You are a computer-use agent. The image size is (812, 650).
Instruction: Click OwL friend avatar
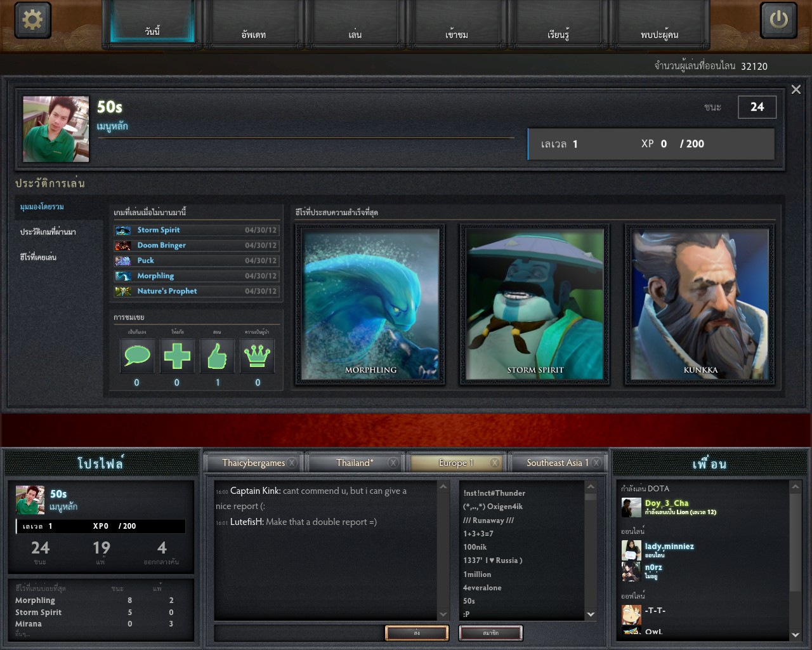631,632
